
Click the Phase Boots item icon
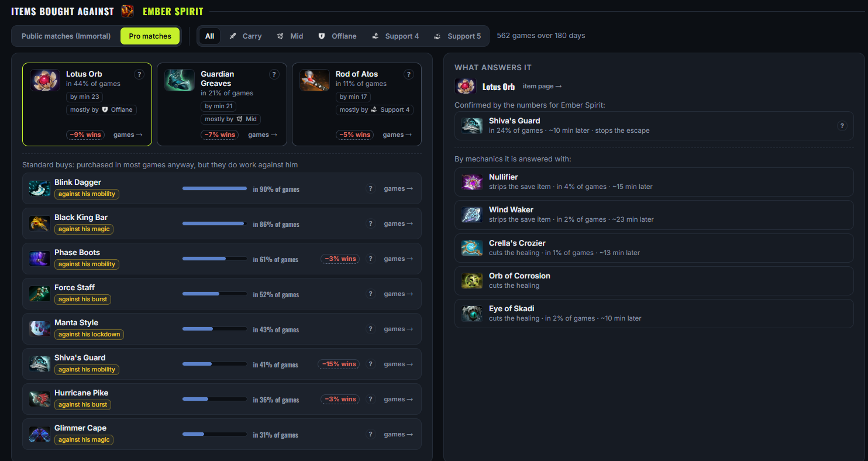click(40, 259)
